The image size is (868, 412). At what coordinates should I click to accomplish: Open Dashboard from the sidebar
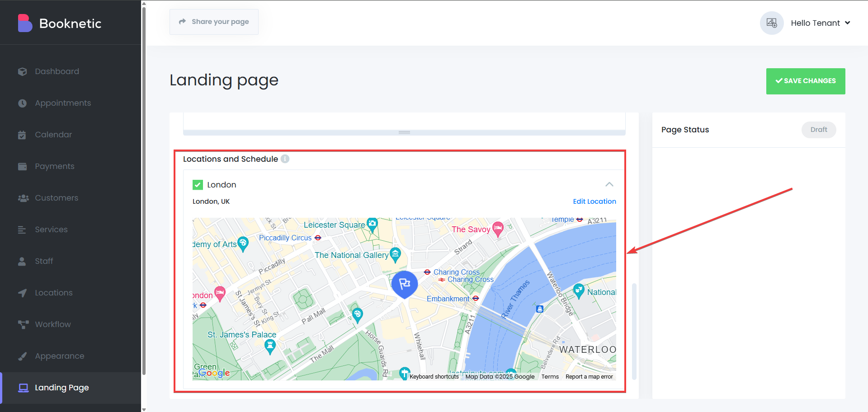click(x=71, y=71)
